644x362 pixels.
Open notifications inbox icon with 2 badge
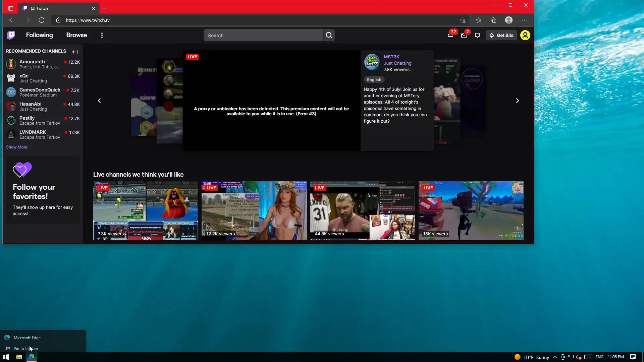(x=464, y=35)
